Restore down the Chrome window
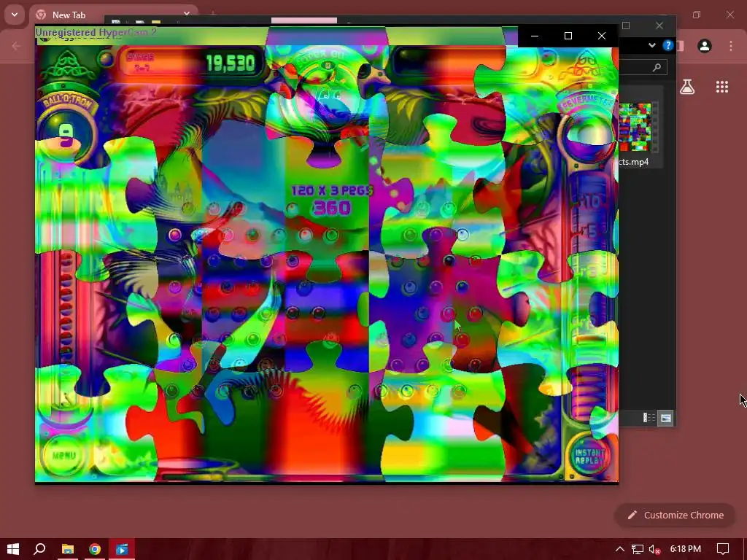Screen dimensions: 747x560 [x=697, y=15]
